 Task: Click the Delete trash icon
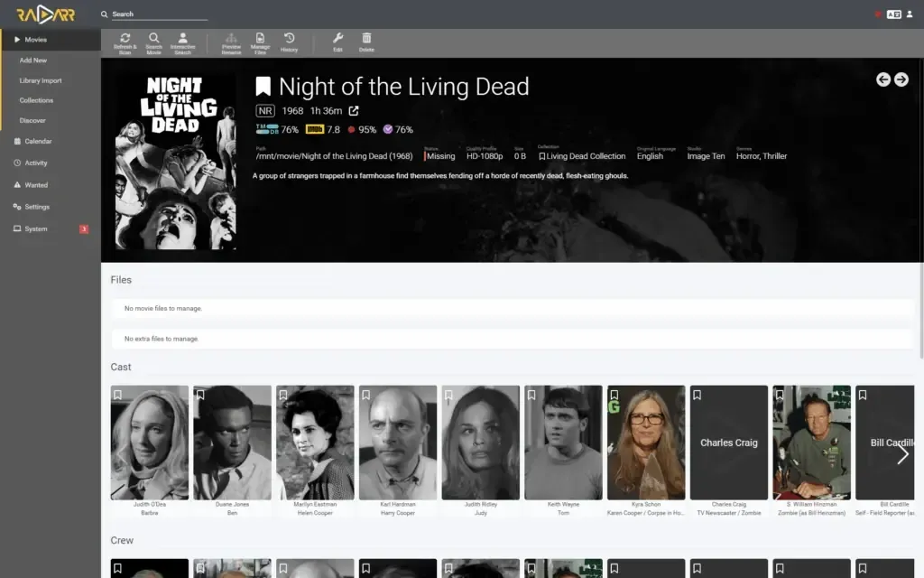pyautogui.click(x=366, y=40)
